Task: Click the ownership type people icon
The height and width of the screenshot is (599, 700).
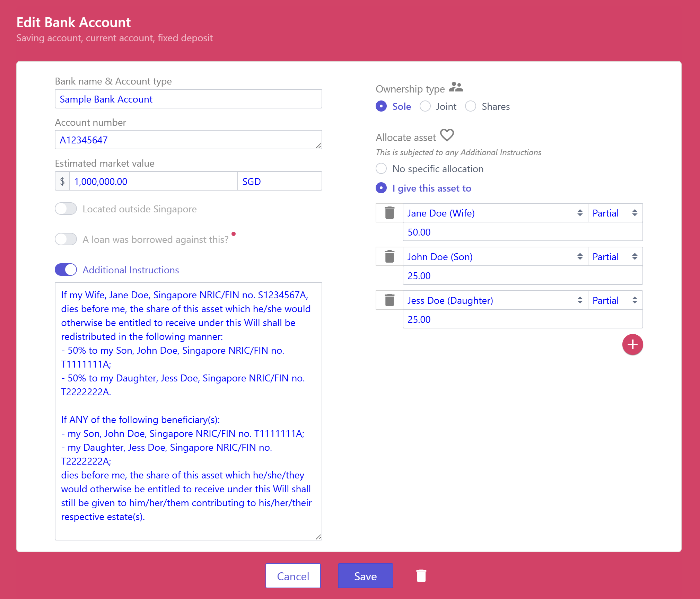Action: (456, 87)
